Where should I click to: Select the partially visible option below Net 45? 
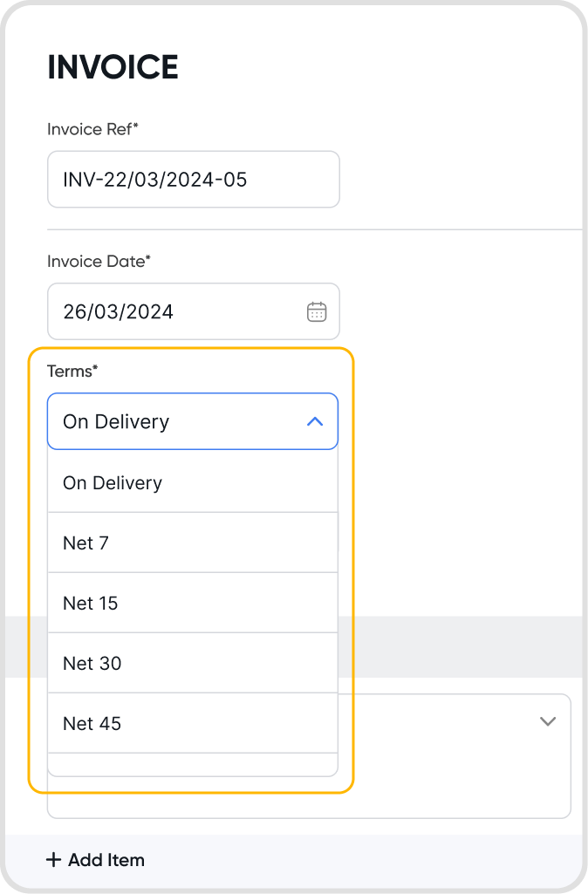click(x=192, y=764)
